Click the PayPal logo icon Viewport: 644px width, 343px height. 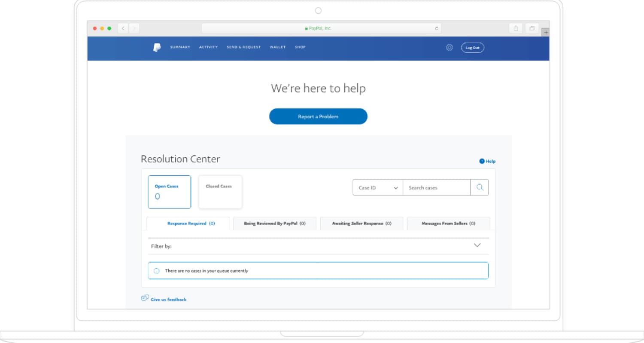click(157, 48)
